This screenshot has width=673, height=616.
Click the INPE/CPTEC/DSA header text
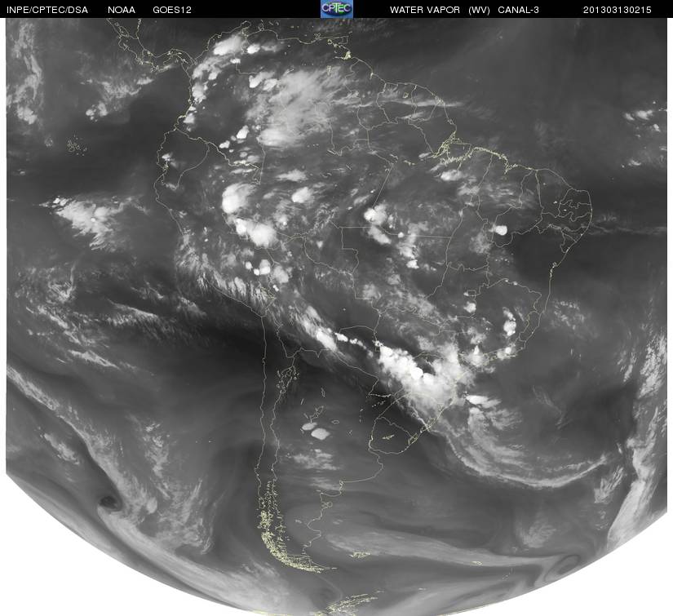point(47,10)
